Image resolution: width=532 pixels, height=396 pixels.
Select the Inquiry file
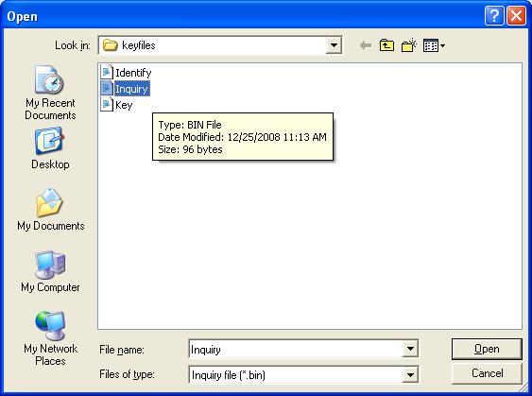click(x=125, y=89)
